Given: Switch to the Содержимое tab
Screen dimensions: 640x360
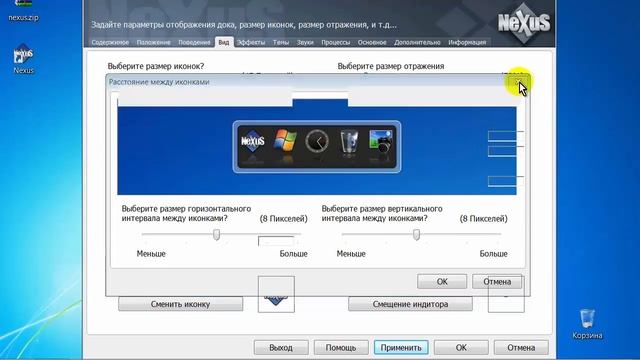Looking at the screenshot, I should [110, 42].
